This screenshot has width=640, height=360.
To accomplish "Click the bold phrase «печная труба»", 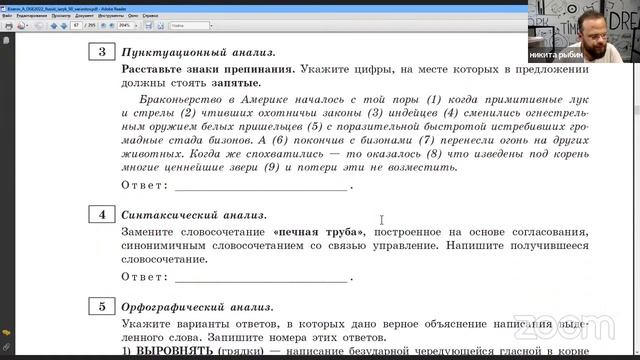I will (x=319, y=232).
